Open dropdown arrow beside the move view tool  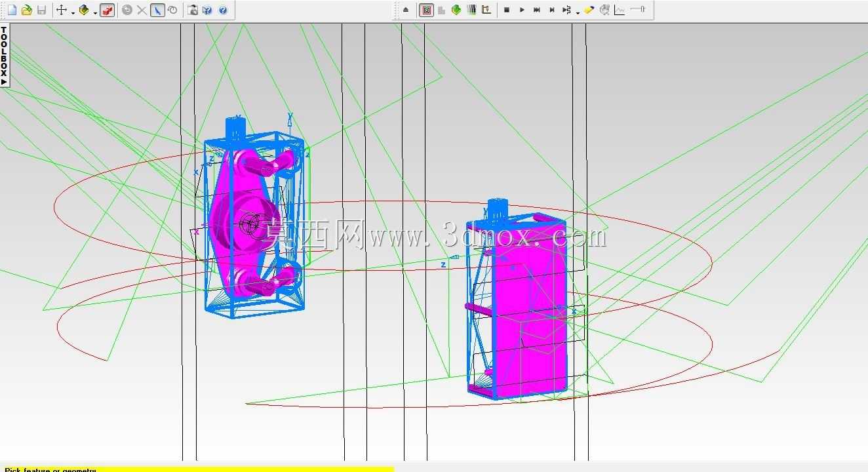[x=73, y=12]
